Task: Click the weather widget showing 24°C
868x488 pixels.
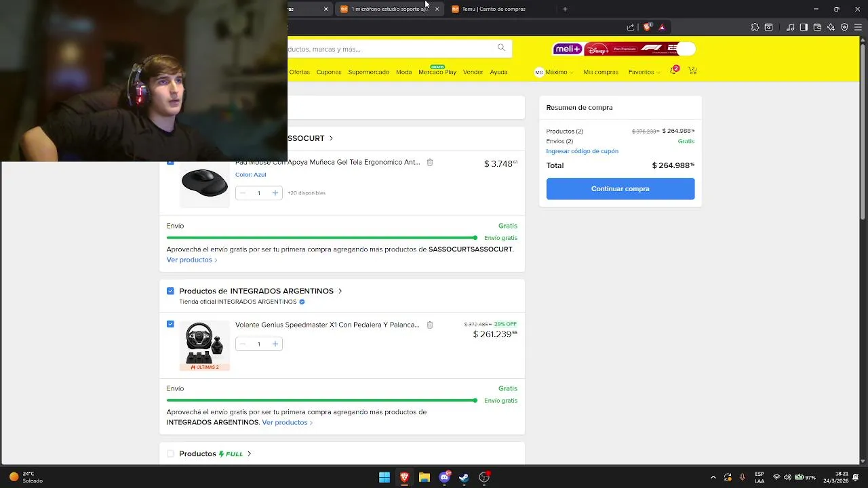Action: 26,477
